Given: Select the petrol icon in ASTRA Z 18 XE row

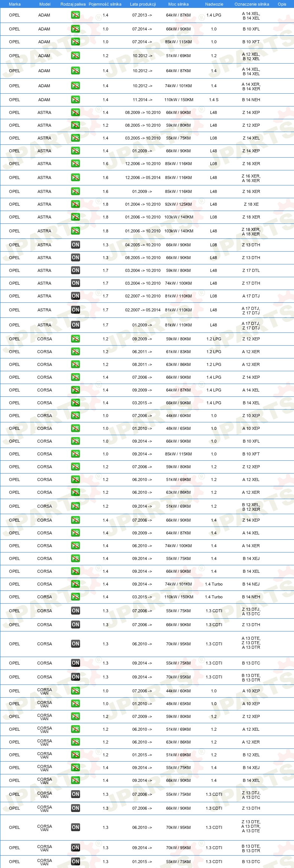Looking at the screenshot, I should 76,204.
